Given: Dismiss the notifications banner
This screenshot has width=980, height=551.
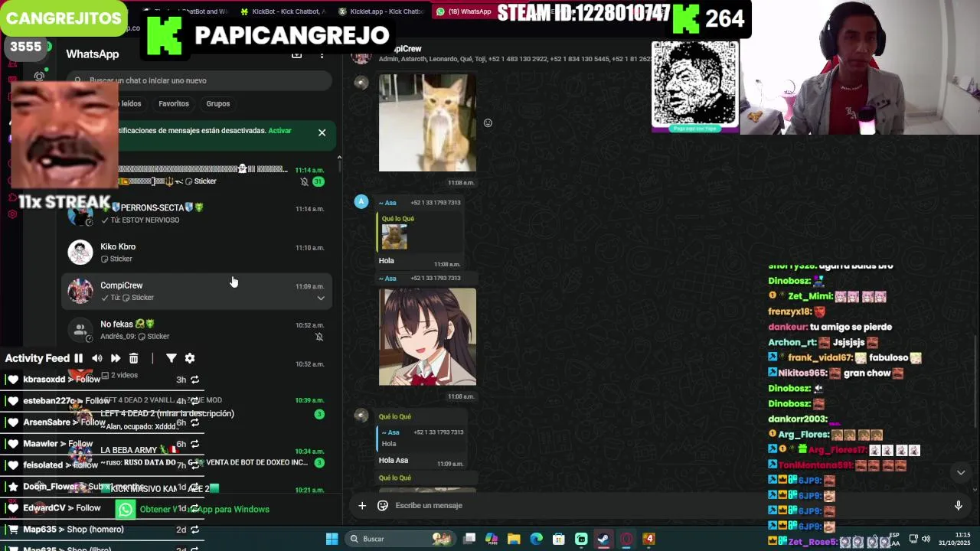Looking at the screenshot, I should tap(322, 132).
